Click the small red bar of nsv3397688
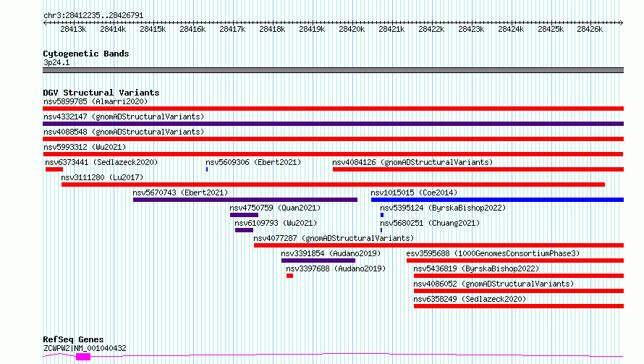644x364 pixels. [289, 276]
